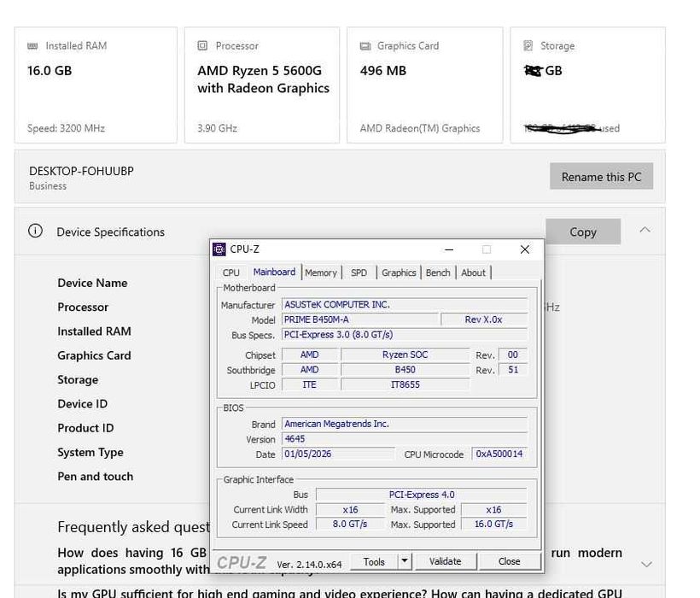Click the CPU Microcode 0xA500014 value
Image resolution: width=700 pixels, height=598 pixels.
(499, 454)
